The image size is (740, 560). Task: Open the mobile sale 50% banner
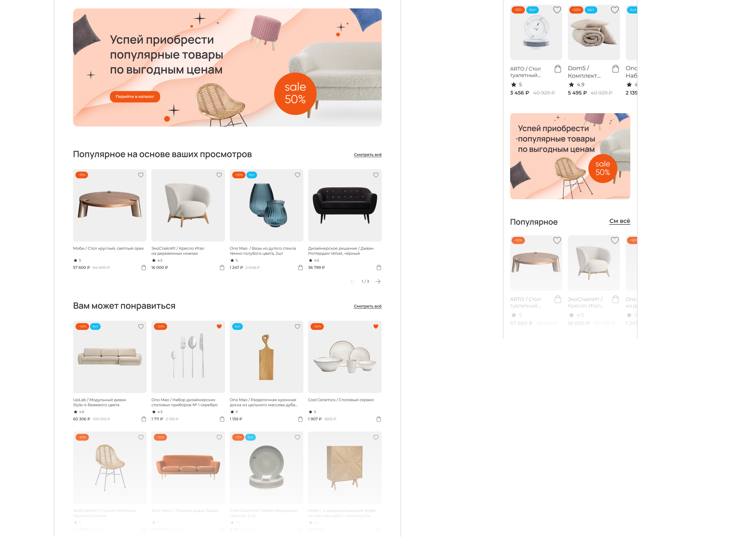(x=570, y=156)
